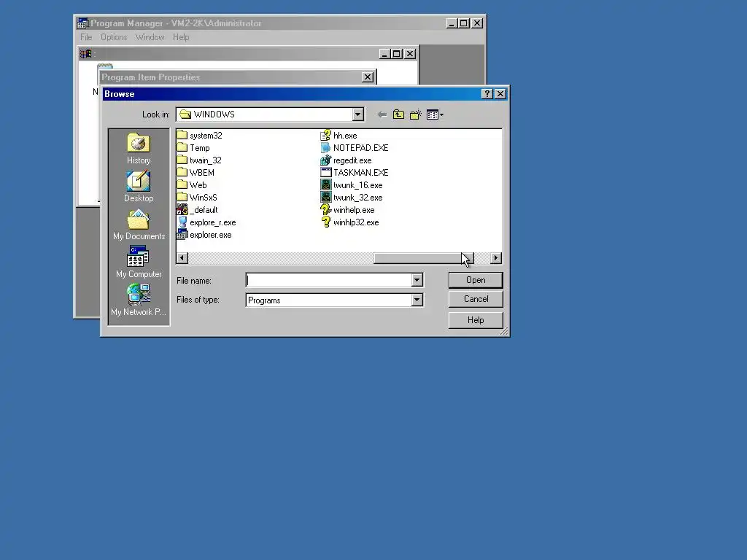747x560 pixels.
Task: Click Program Manager title bar icon
Action: coord(83,23)
